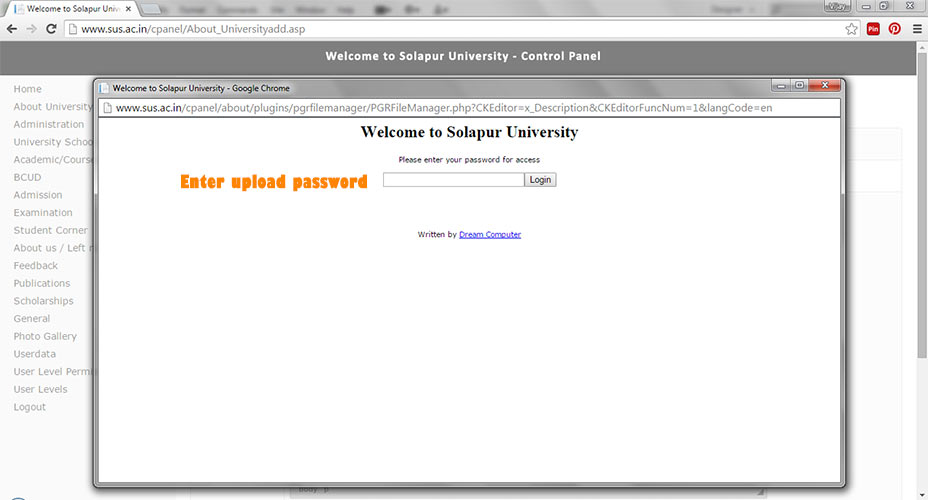Reload the page with the refresh icon
Image resolution: width=928 pixels, height=500 pixels.
(x=51, y=29)
